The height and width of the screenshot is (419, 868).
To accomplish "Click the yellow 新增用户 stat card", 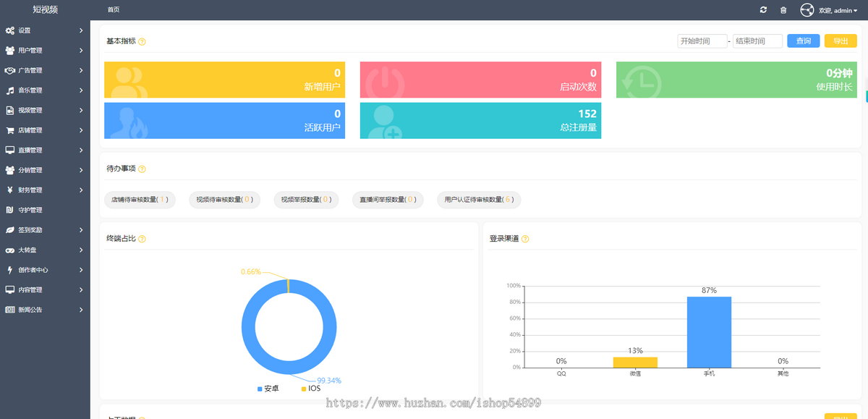I will (224, 80).
